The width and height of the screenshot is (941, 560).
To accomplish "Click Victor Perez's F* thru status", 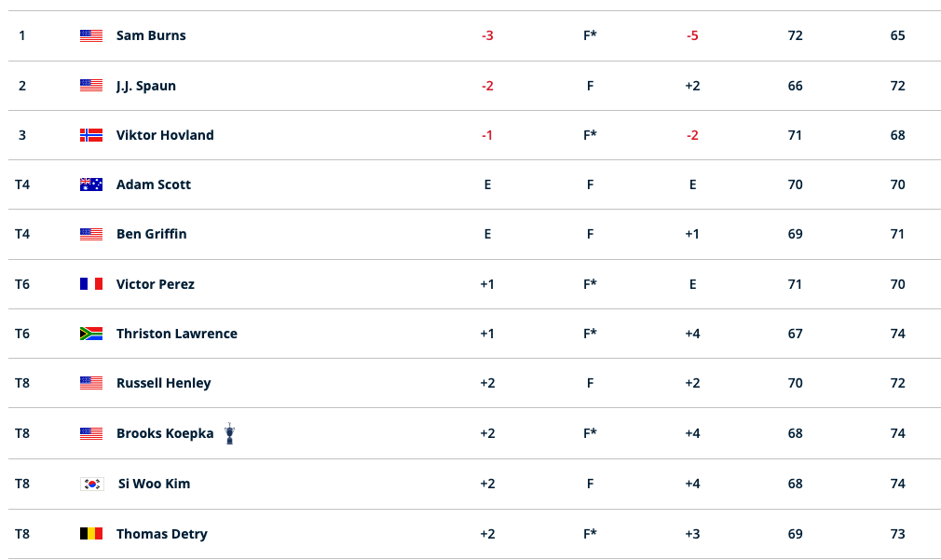I will [590, 284].
